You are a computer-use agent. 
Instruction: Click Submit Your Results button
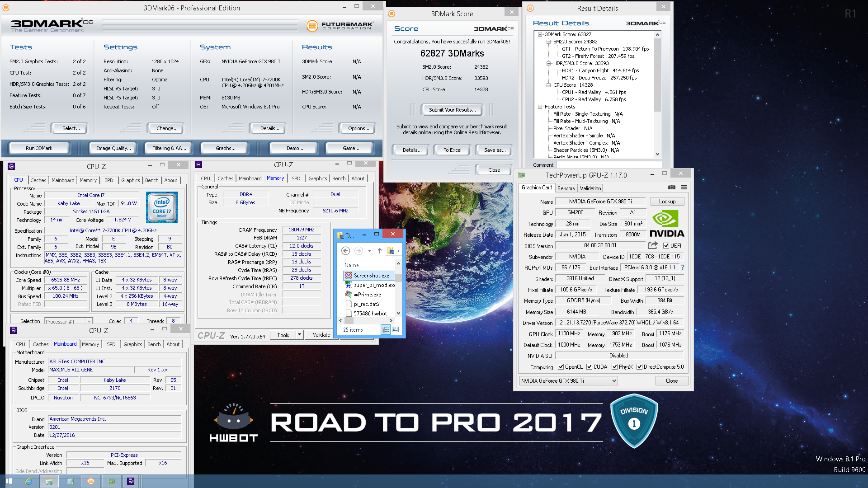click(452, 110)
